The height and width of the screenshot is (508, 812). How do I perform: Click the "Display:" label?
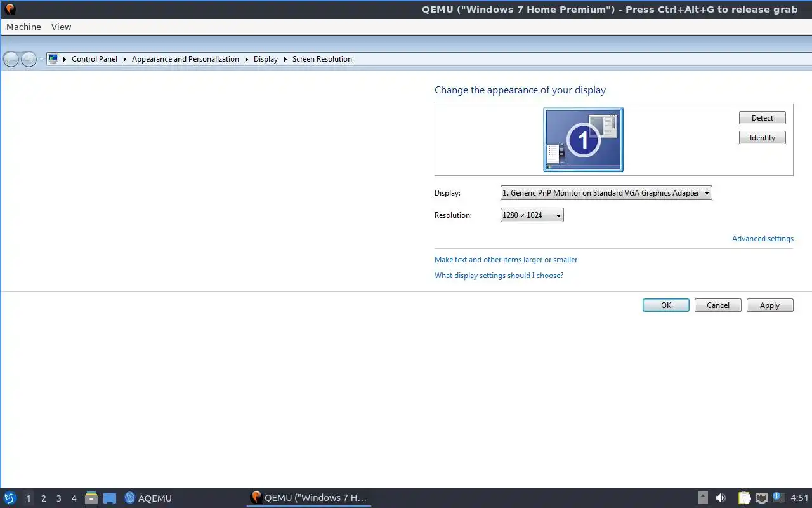pos(447,193)
